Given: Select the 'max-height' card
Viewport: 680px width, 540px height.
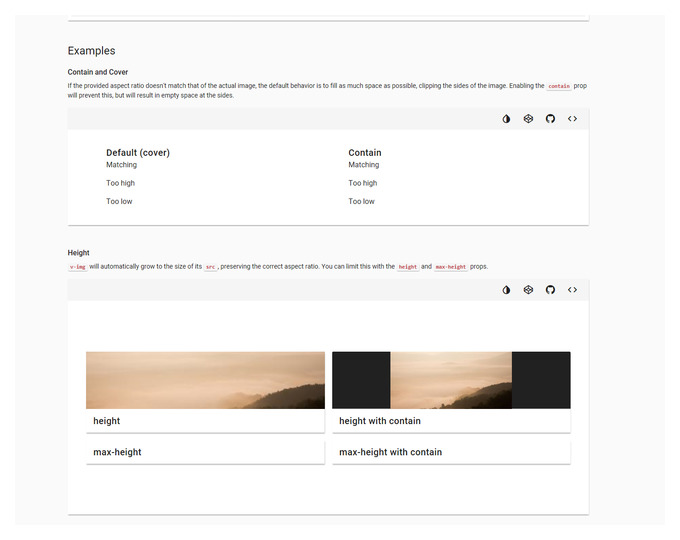Looking at the screenshot, I should point(205,452).
